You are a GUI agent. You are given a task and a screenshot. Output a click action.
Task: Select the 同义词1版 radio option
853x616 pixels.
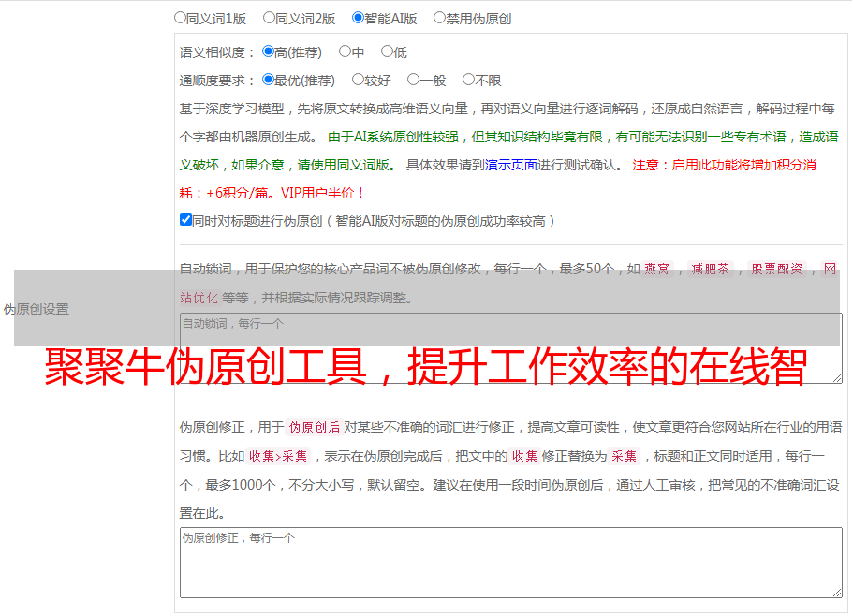coord(180,18)
